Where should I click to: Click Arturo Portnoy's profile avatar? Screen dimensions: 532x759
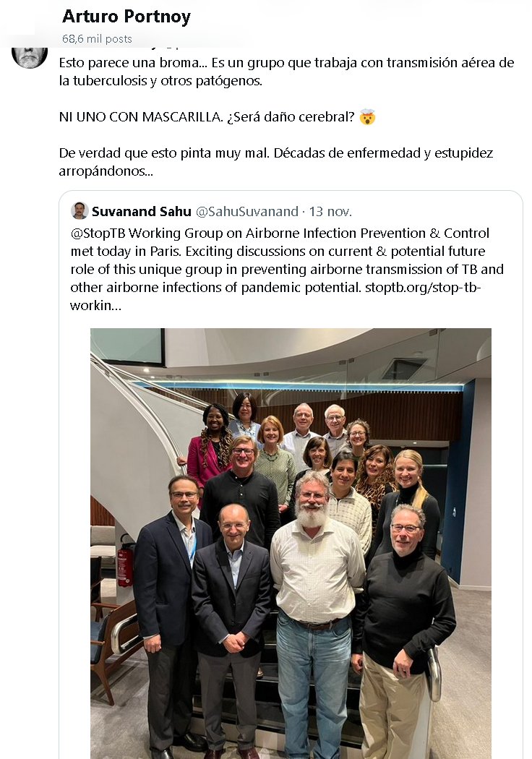point(30,56)
